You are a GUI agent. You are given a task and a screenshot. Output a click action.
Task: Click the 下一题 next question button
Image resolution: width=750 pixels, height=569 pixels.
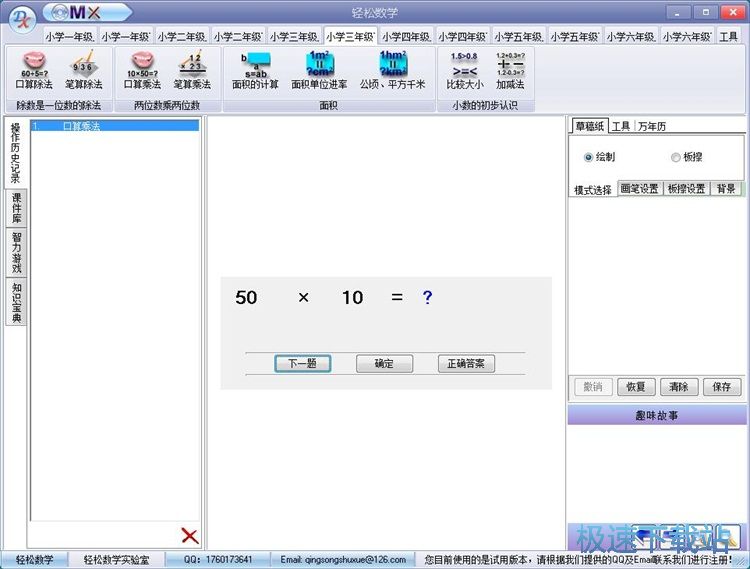[302, 363]
